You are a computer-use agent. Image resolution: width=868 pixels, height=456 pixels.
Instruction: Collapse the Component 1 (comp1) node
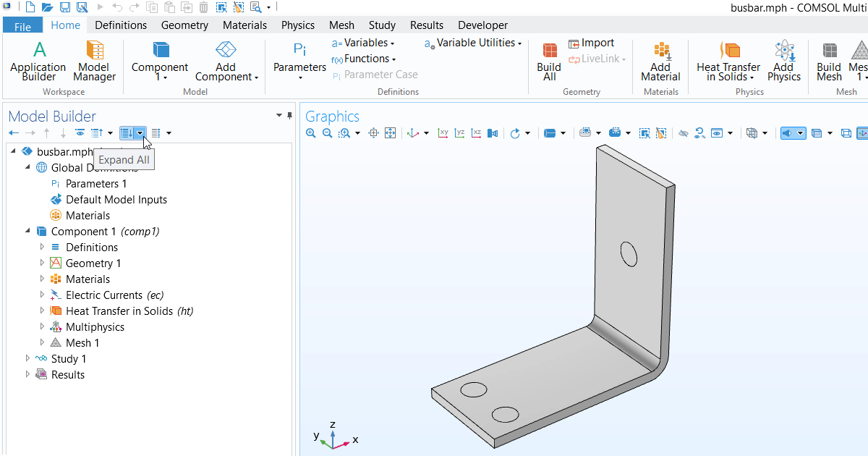(27, 232)
